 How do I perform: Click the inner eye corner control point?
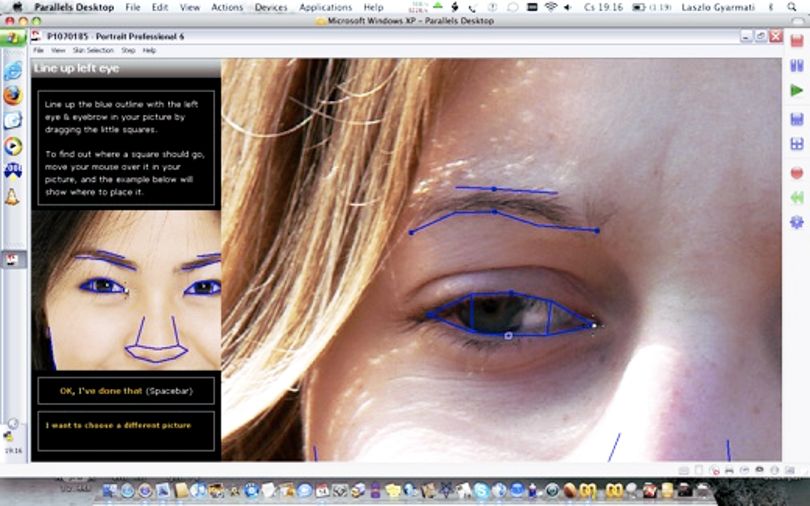tap(595, 325)
